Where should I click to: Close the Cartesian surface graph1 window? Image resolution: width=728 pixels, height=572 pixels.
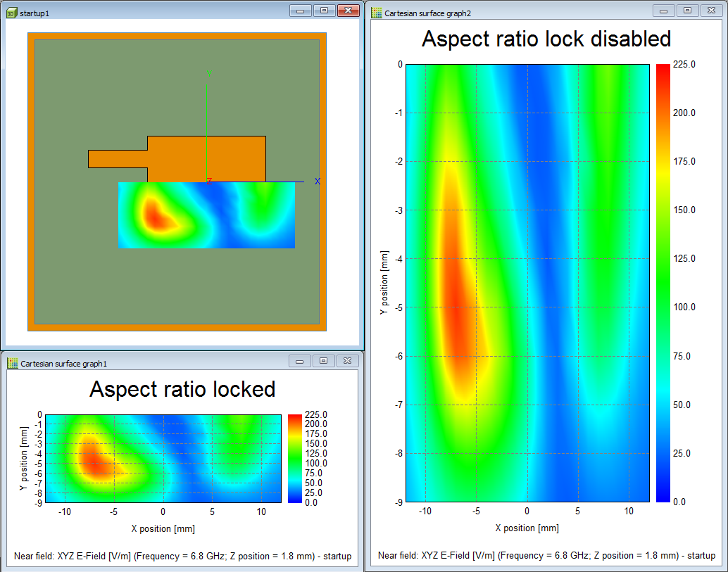346,361
